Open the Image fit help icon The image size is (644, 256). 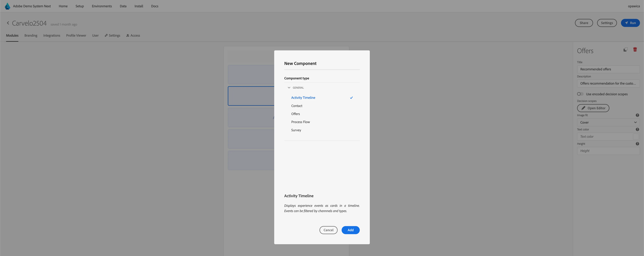pos(637,115)
